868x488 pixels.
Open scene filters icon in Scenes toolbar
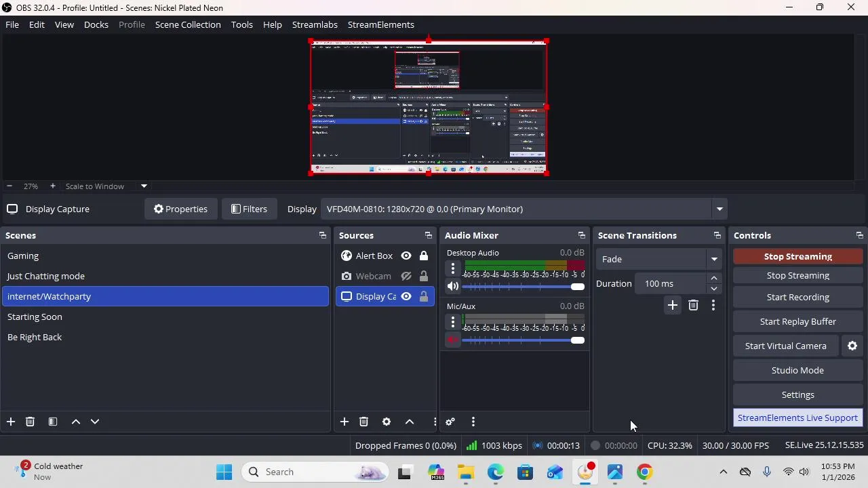point(53,422)
